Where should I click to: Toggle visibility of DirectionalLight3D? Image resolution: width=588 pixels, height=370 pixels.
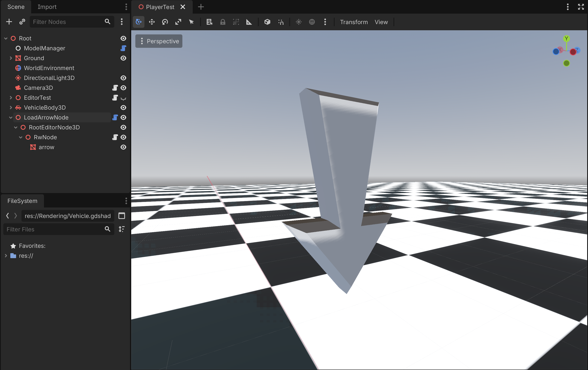point(124,78)
